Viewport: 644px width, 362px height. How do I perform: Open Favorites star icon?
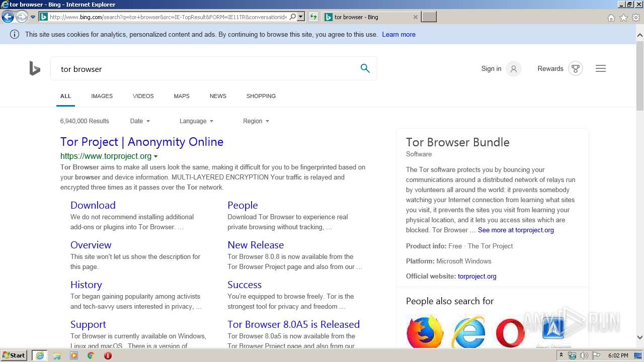click(x=623, y=18)
